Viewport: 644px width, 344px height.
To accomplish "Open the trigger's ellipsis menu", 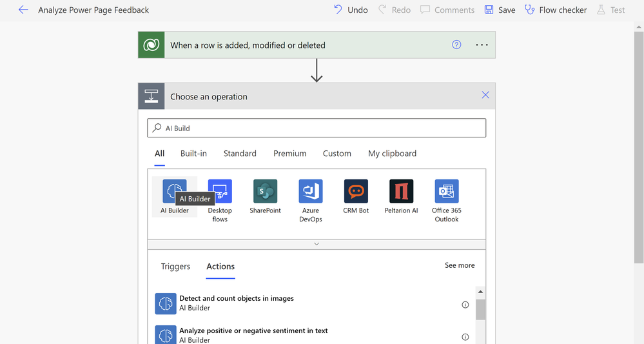I will pos(482,45).
